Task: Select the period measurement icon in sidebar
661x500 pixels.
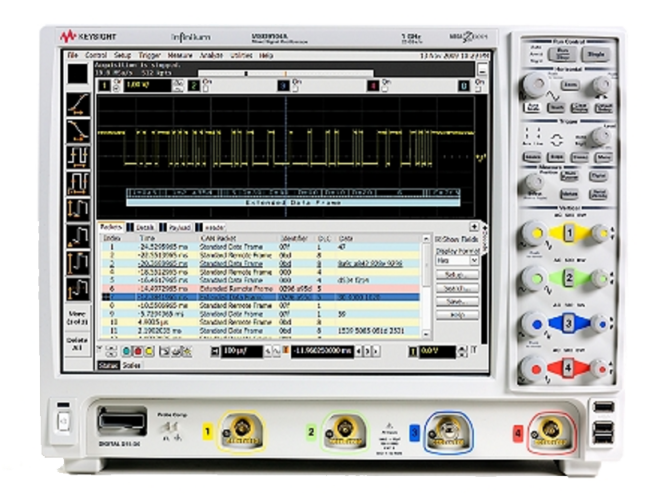Action: [78, 157]
